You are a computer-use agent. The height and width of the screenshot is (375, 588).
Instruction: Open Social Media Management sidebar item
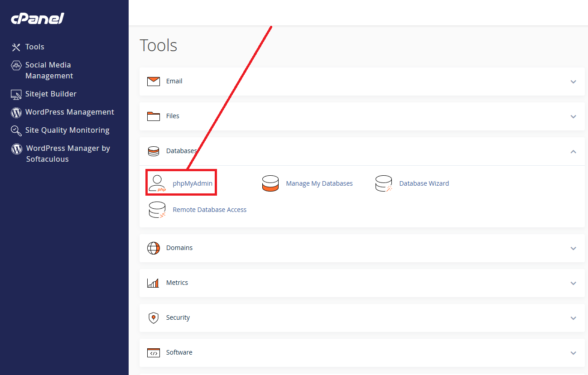tap(49, 71)
